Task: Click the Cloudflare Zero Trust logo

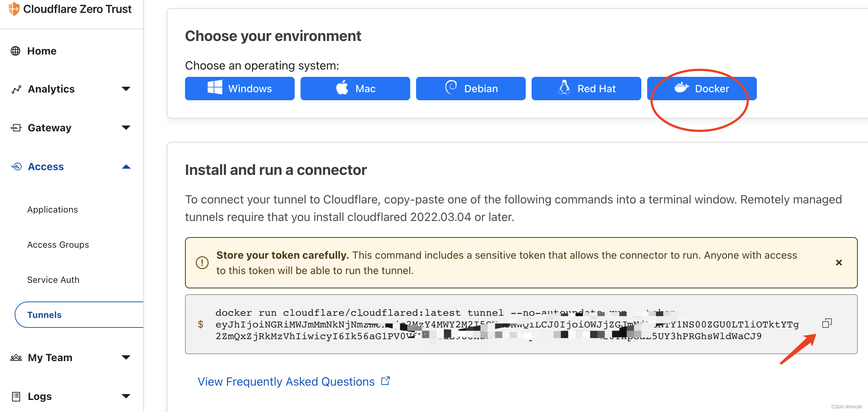Action: 14,9
